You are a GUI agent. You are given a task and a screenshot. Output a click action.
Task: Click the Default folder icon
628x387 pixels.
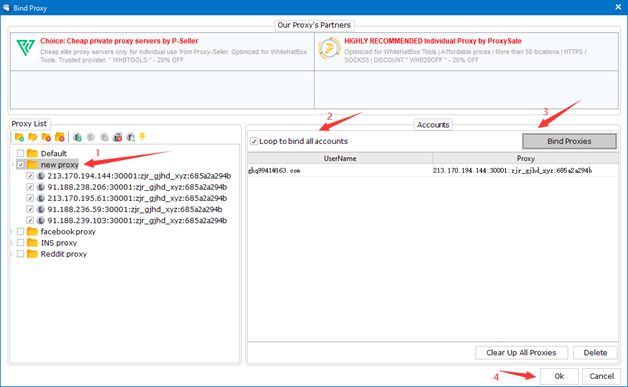(32, 153)
